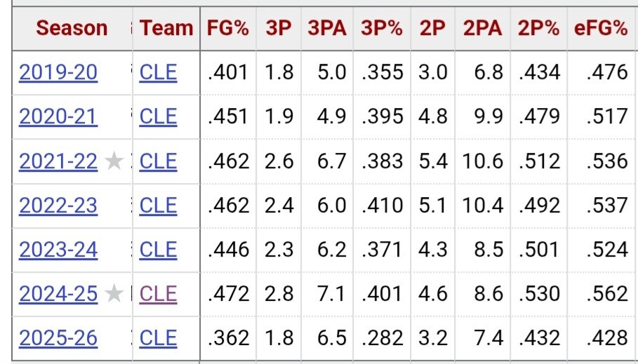Open the 2022-23 season link
This screenshot has width=638, height=364.
point(58,205)
